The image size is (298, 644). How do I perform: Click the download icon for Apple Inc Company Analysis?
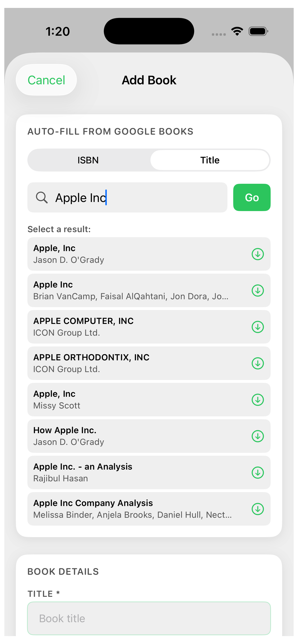pos(258,509)
